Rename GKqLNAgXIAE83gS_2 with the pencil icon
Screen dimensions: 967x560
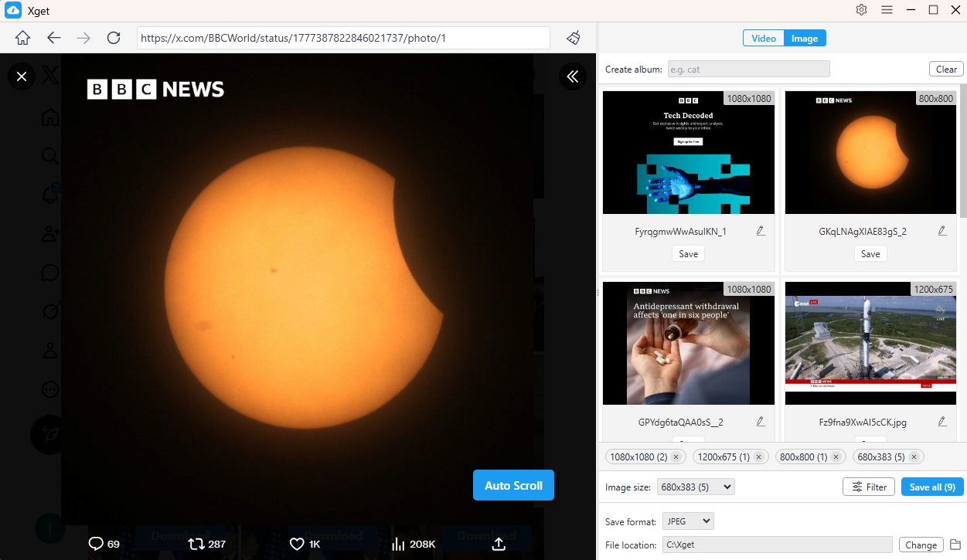(942, 231)
